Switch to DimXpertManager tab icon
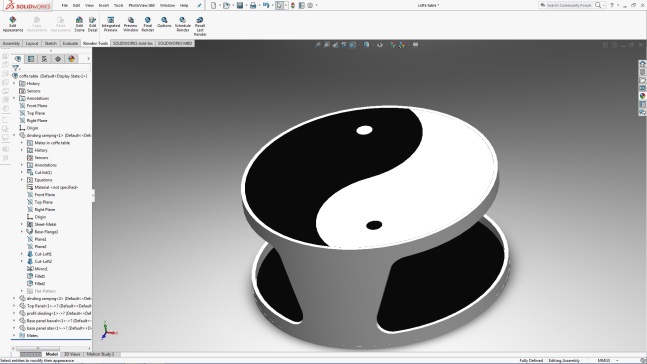Image resolution: width=647 pixels, height=364 pixels. 58,59
